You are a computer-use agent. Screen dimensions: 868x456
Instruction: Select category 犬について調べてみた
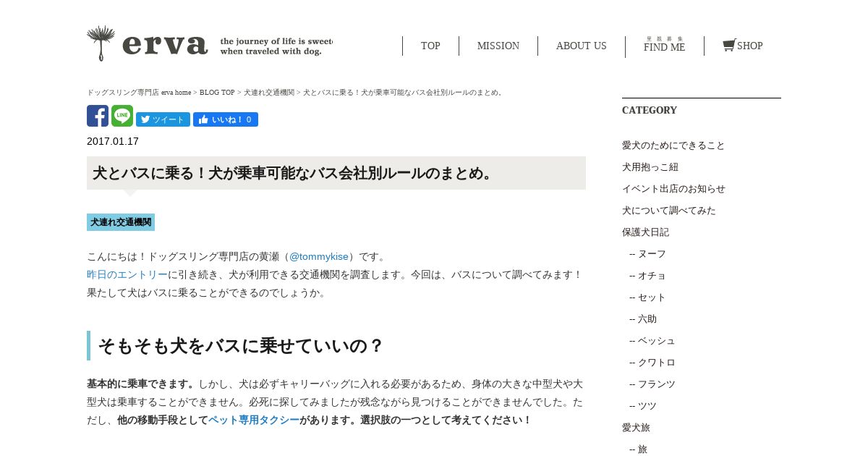coord(669,211)
